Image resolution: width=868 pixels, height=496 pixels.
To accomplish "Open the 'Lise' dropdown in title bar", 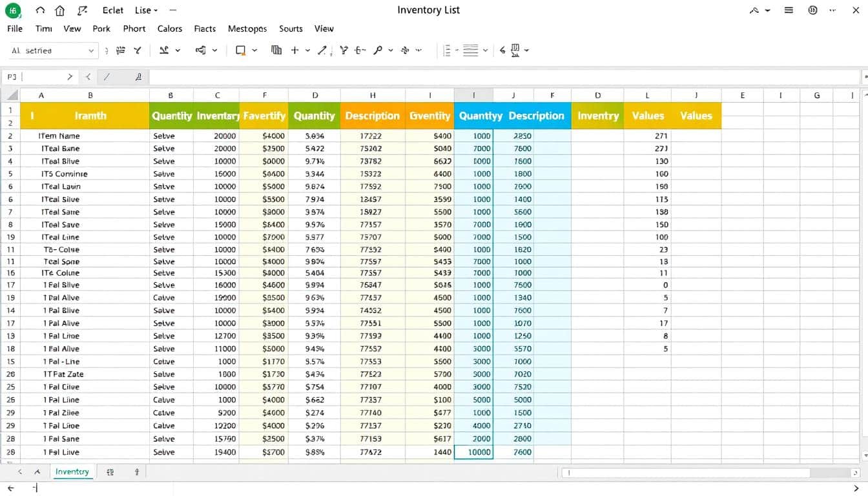I will pyautogui.click(x=147, y=10).
